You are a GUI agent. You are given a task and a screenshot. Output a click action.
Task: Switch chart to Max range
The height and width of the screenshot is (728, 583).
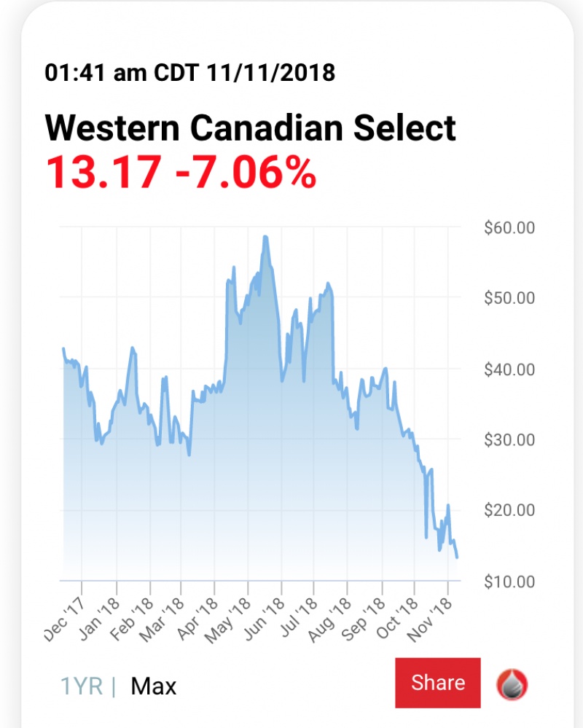(x=153, y=686)
